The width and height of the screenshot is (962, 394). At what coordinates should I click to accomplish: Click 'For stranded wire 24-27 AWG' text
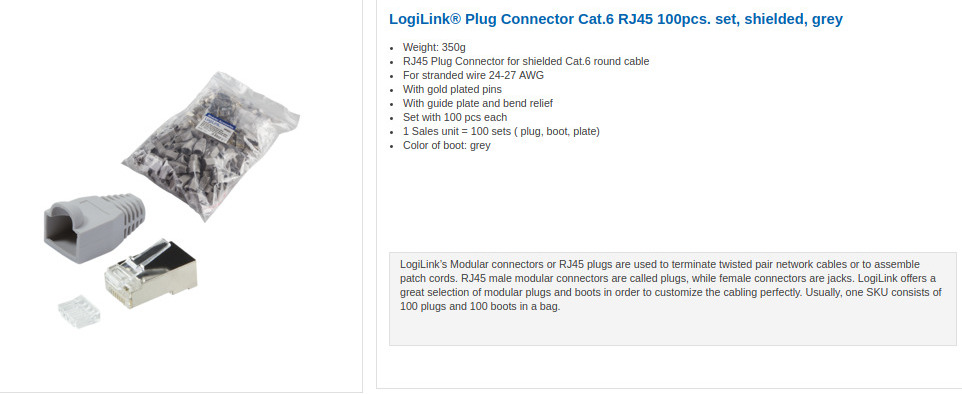[473, 75]
